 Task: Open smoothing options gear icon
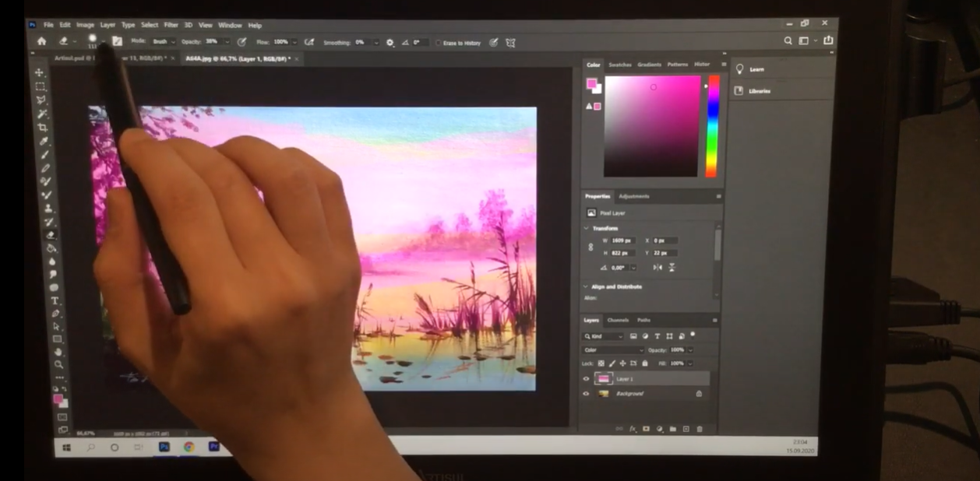click(x=390, y=43)
